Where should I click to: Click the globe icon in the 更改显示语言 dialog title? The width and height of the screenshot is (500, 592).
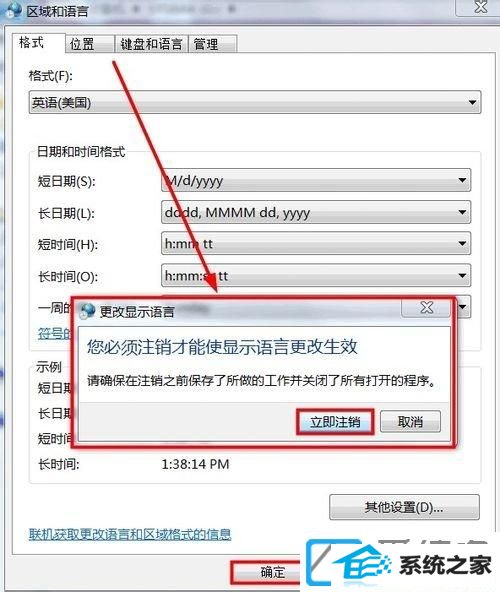click(88, 311)
